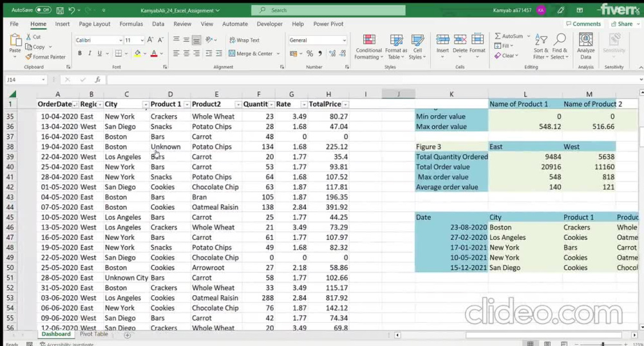Click the Name Box showing J14
The width and height of the screenshot is (644, 346).
click(x=26, y=80)
